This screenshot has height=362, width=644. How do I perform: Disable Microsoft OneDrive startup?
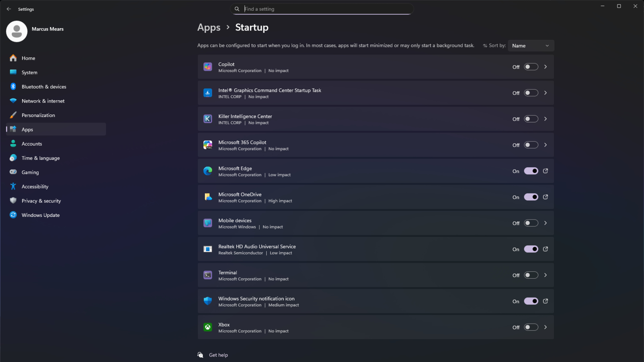pyautogui.click(x=531, y=197)
